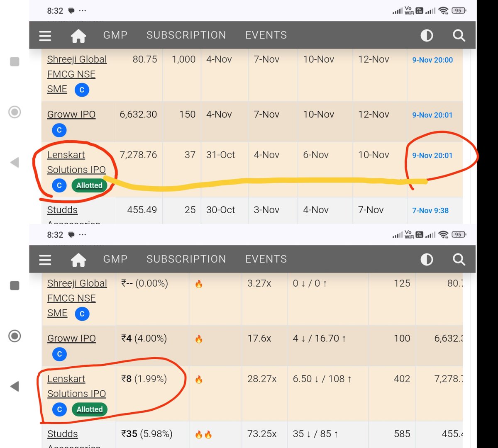Select value 80.75 in Shreeji row

145,59
